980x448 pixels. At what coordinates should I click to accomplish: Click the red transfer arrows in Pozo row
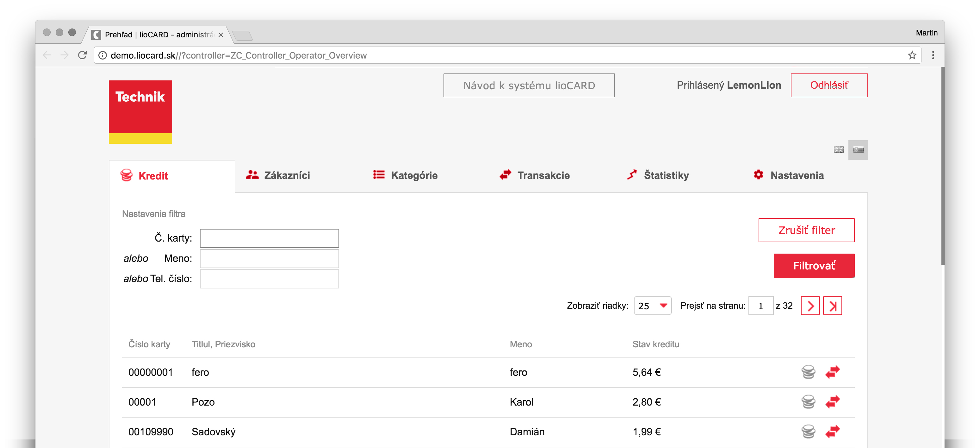point(832,401)
